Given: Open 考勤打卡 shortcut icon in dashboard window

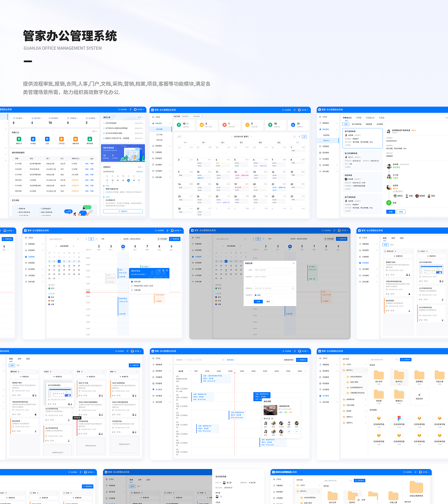Looking at the screenshot, I should (19, 139).
